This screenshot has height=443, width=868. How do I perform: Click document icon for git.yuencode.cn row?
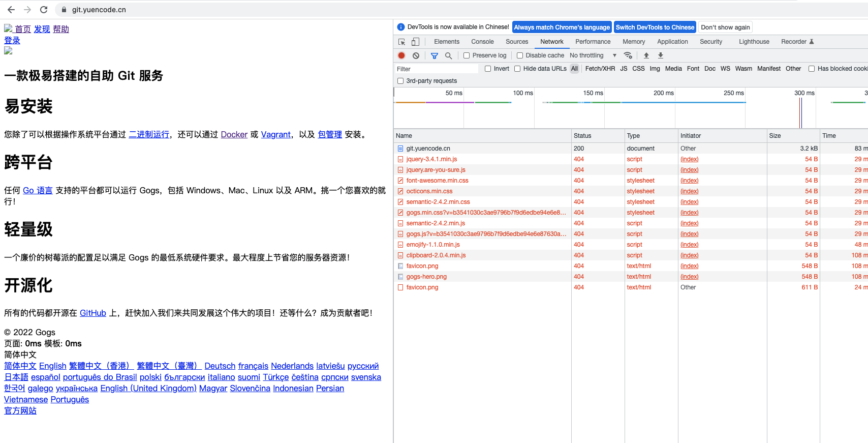[x=400, y=149]
